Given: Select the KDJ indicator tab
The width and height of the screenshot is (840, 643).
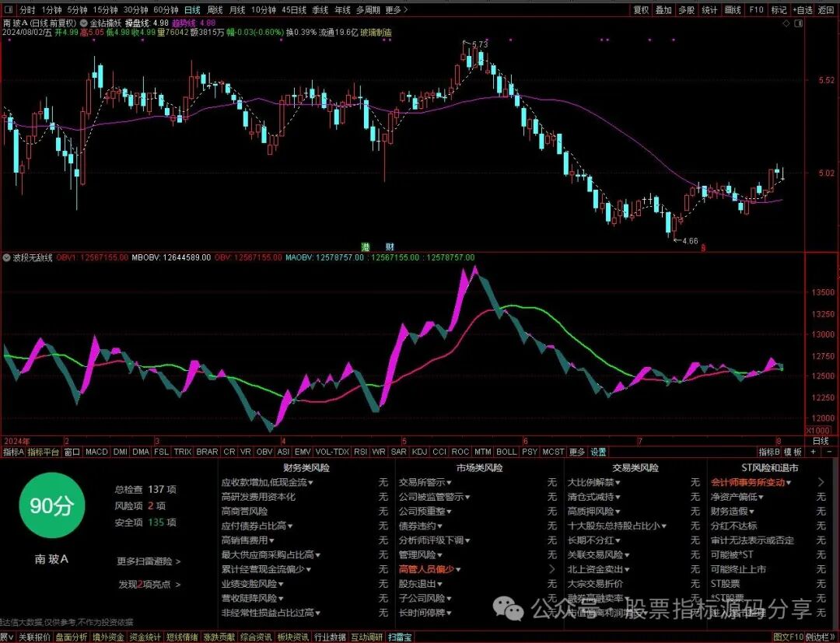Looking at the screenshot, I should (419, 452).
